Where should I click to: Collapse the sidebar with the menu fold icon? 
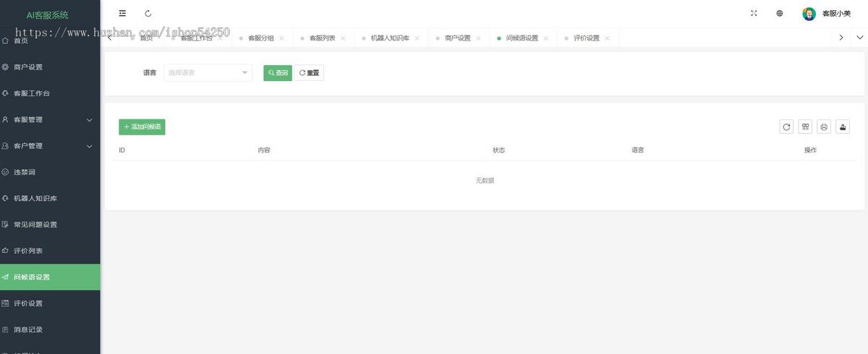pyautogui.click(x=122, y=13)
